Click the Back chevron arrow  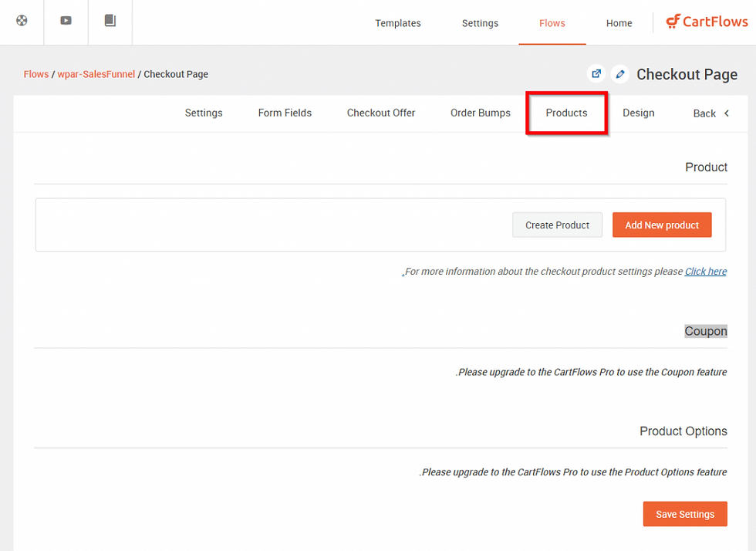[x=727, y=113]
